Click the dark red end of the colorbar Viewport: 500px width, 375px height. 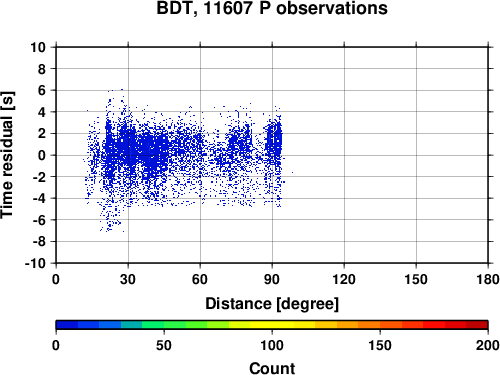[x=477, y=325]
